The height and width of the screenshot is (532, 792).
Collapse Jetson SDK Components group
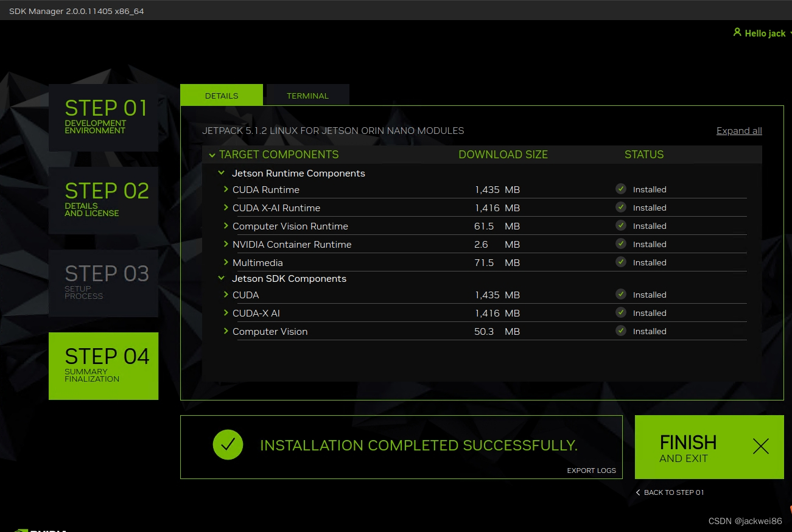click(x=222, y=279)
